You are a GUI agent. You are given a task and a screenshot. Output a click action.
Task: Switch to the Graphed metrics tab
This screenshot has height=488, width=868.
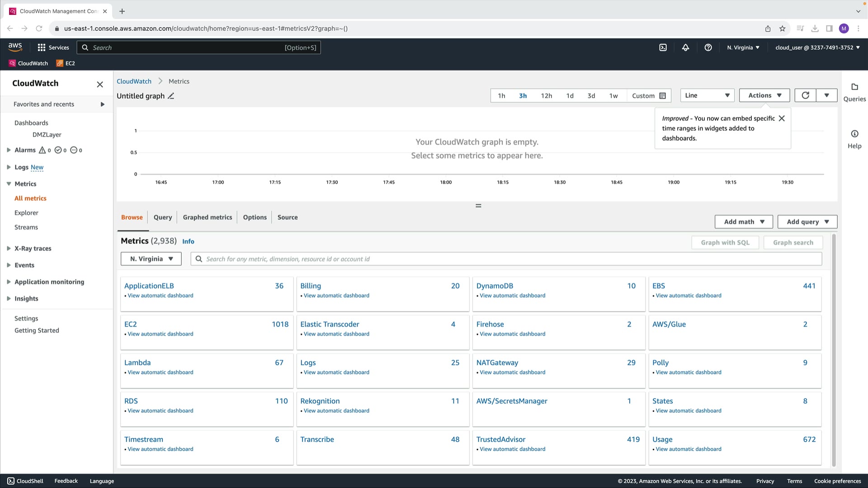(208, 217)
